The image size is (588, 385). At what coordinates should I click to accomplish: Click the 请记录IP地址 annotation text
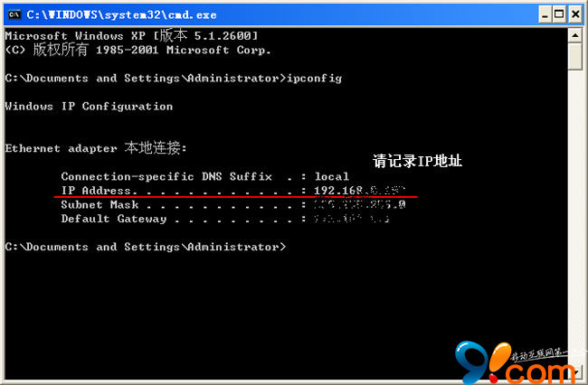[417, 161]
